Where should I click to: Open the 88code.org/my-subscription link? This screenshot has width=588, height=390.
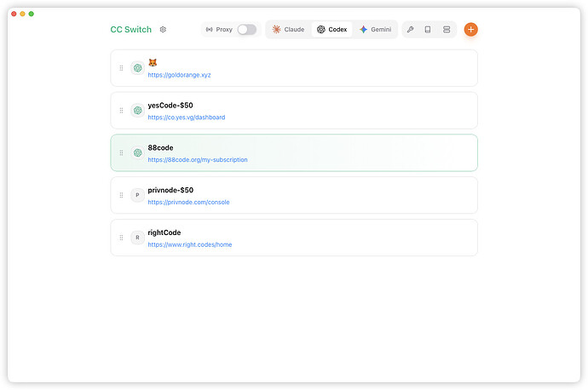(x=198, y=159)
